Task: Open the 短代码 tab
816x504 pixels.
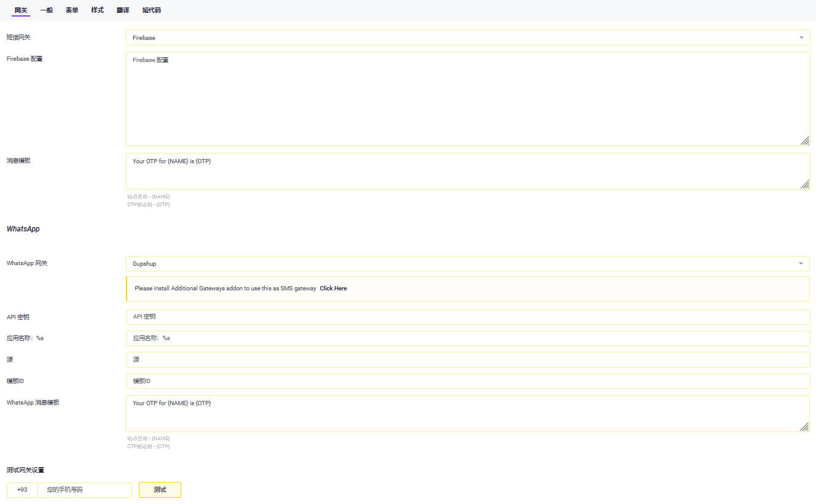Action: (x=151, y=10)
